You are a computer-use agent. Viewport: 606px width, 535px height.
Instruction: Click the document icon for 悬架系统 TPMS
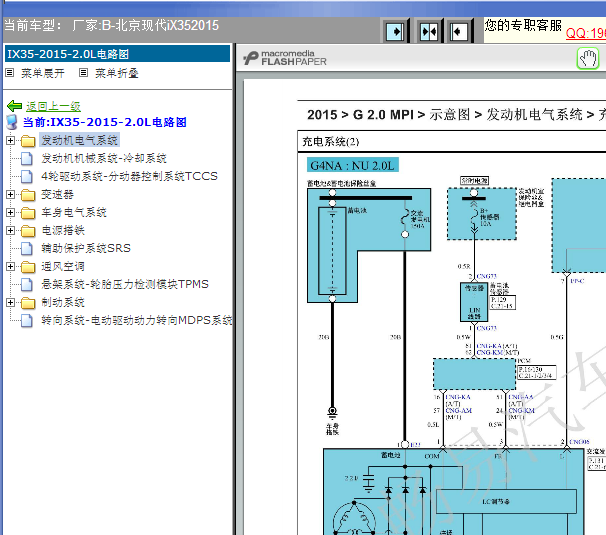click(27, 285)
